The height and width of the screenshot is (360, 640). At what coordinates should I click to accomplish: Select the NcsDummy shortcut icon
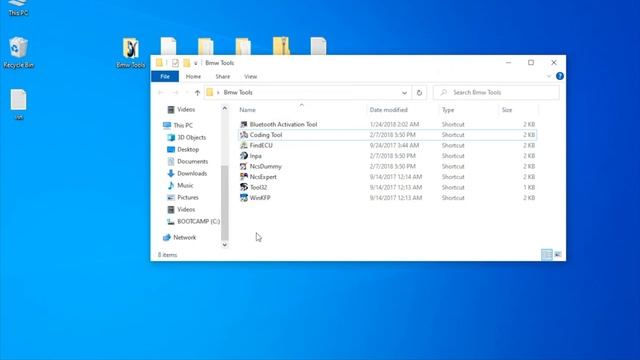244,166
